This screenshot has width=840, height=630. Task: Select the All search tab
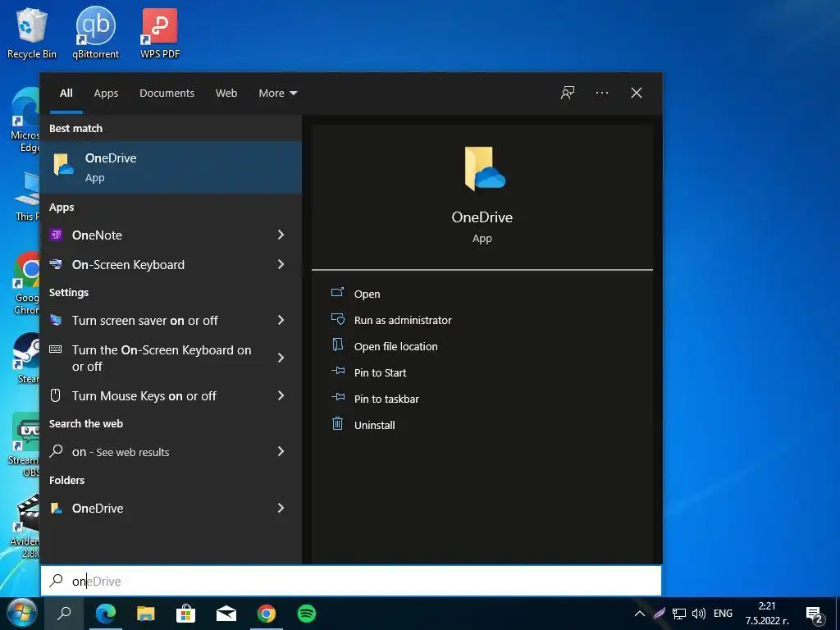pyautogui.click(x=66, y=94)
